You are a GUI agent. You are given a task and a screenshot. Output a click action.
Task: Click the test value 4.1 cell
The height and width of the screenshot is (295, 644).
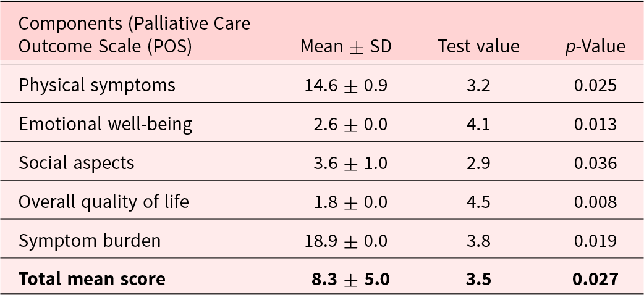click(x=478, y=124)
